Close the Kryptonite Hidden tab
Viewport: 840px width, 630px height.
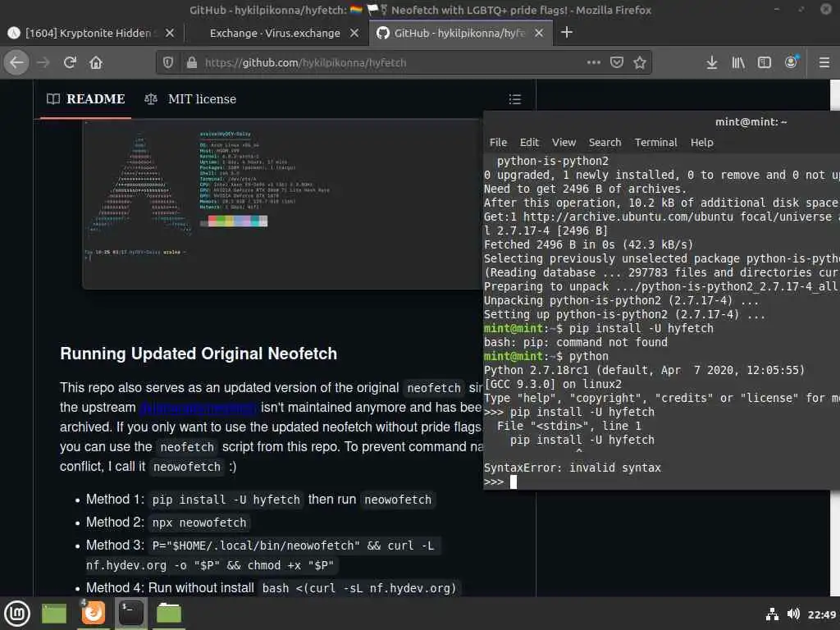point(170,33)
